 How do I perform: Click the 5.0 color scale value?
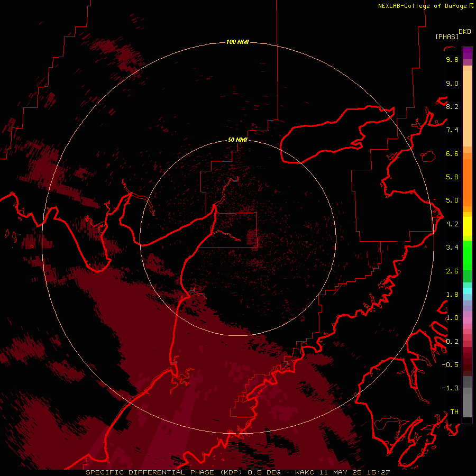452,200
